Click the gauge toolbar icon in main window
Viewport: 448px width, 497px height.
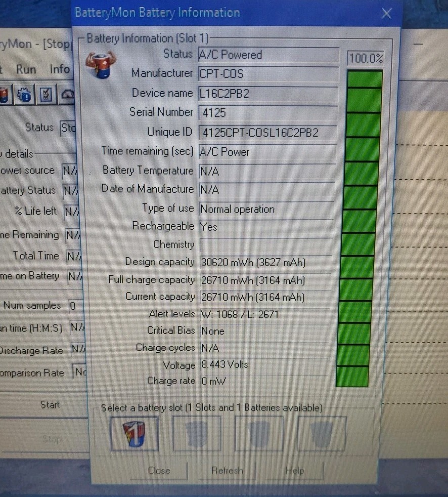point(67,94)
